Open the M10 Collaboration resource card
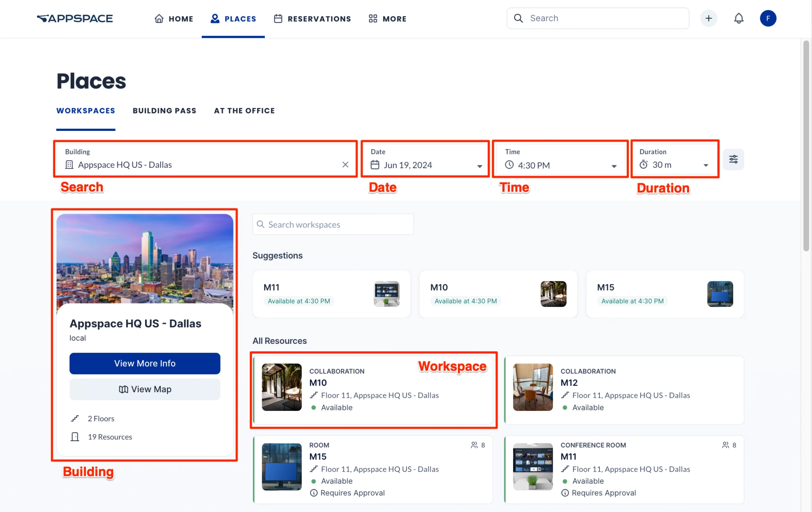Viewport: 812px width, 512px height. point(373,390)
